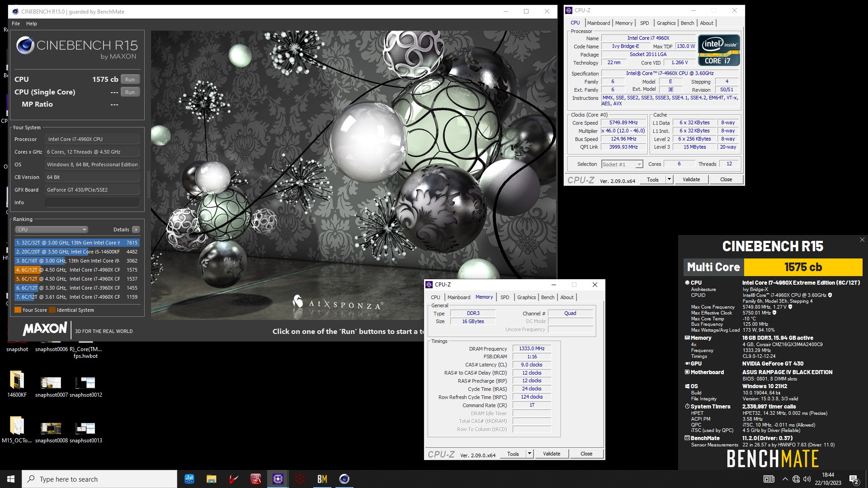Expand Ranking Details arrow button
This screenshot has height=488, width=868.
(x=136, y=230)
